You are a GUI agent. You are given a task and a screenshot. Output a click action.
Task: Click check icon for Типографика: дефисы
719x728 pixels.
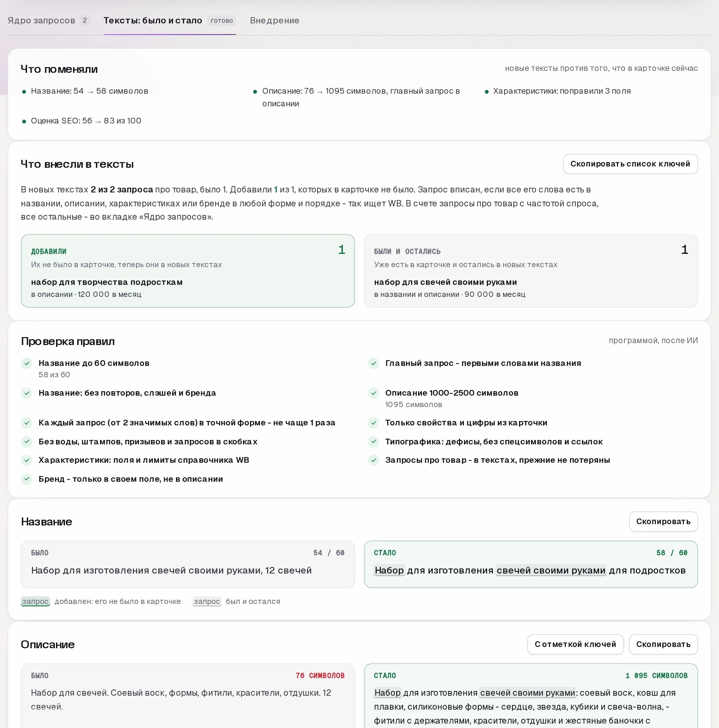(x=373, y=442)
